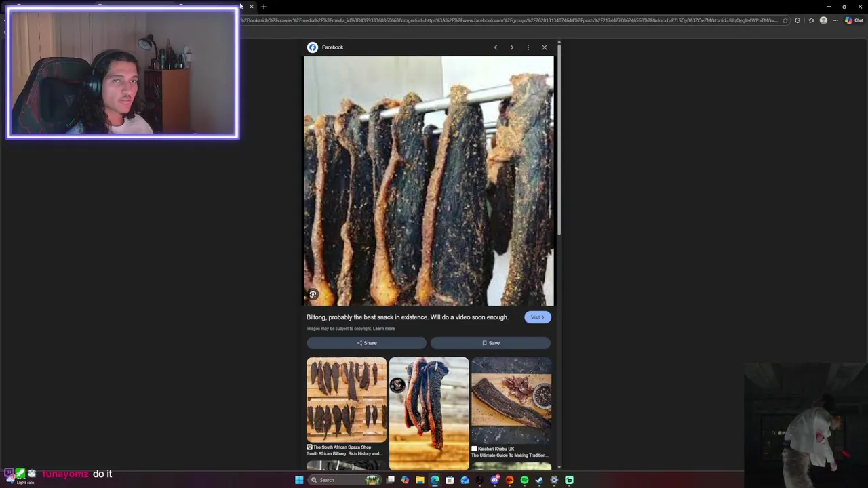Search this image with Lens icon
The height and width of the screenshot is (488, 868).
tap(313, 294)
